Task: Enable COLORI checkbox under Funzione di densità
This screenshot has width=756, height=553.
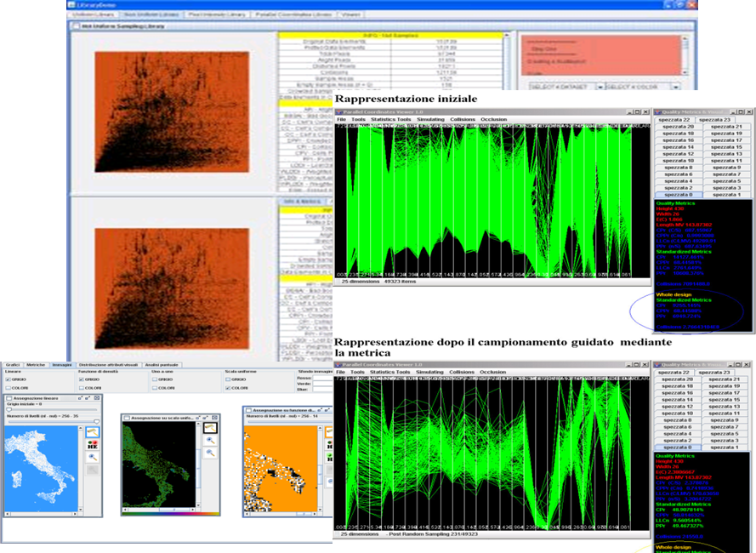Action: tap(82, 389)
